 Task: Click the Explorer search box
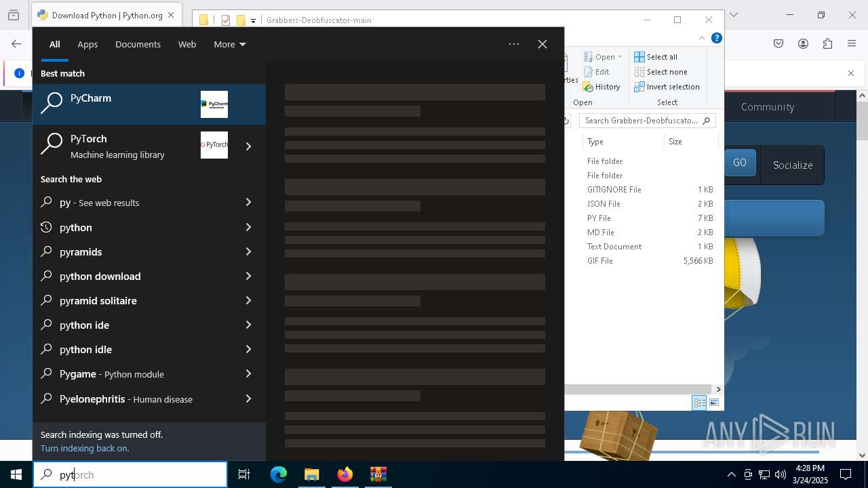pyautogui.click(x=648, y=121)
